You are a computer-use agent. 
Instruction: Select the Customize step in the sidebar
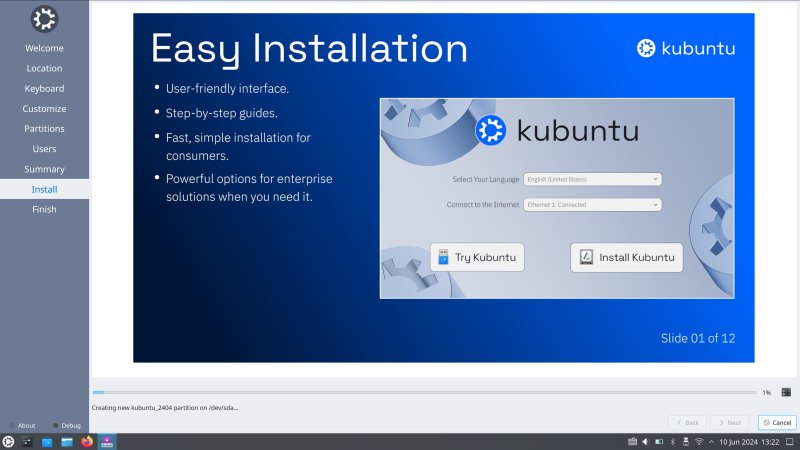coord(44,109)
